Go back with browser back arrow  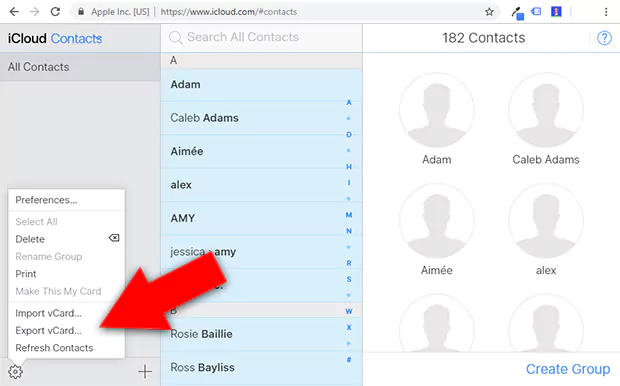click(14, 12)
